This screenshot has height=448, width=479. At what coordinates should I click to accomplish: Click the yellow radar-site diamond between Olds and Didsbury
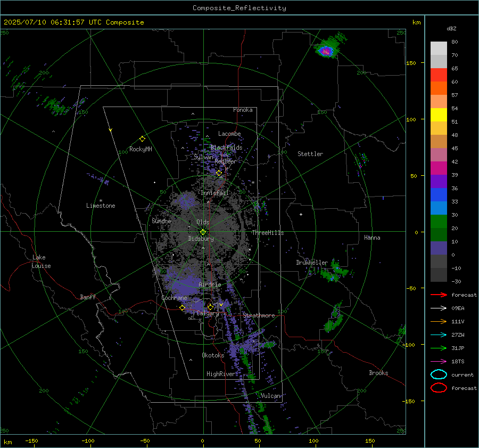click(x=203, y=232)
